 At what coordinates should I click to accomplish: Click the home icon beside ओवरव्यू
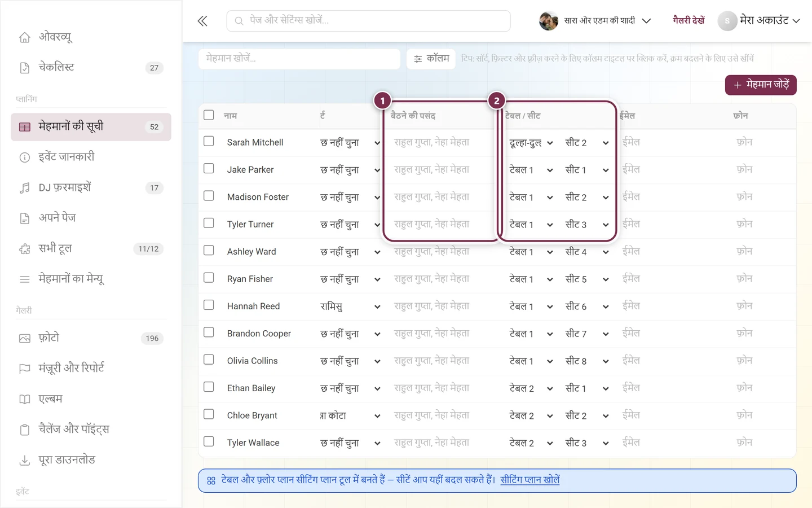25,37
